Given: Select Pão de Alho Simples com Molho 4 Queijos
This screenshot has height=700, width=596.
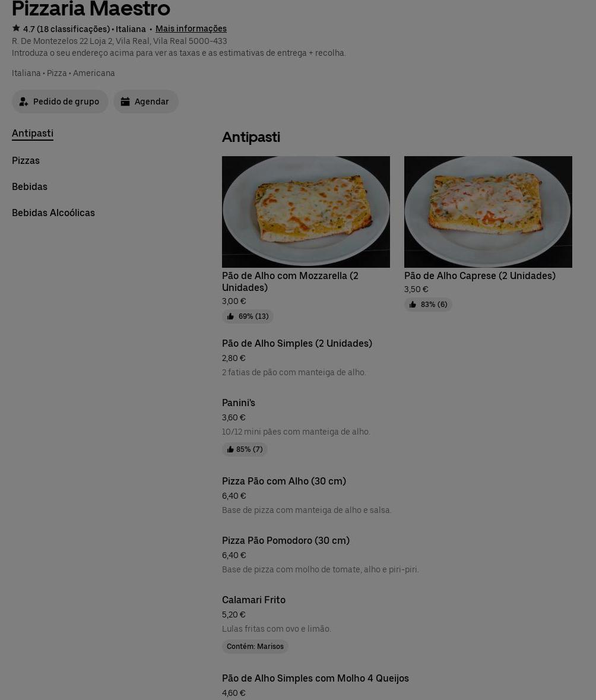Looking at the screenshot, I should (x=315, y=679).
